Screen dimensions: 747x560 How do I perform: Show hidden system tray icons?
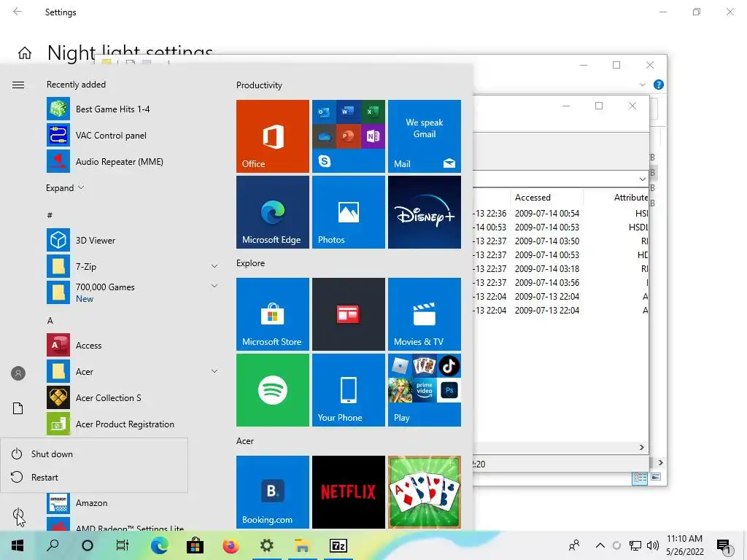click(x=600, y=545)
